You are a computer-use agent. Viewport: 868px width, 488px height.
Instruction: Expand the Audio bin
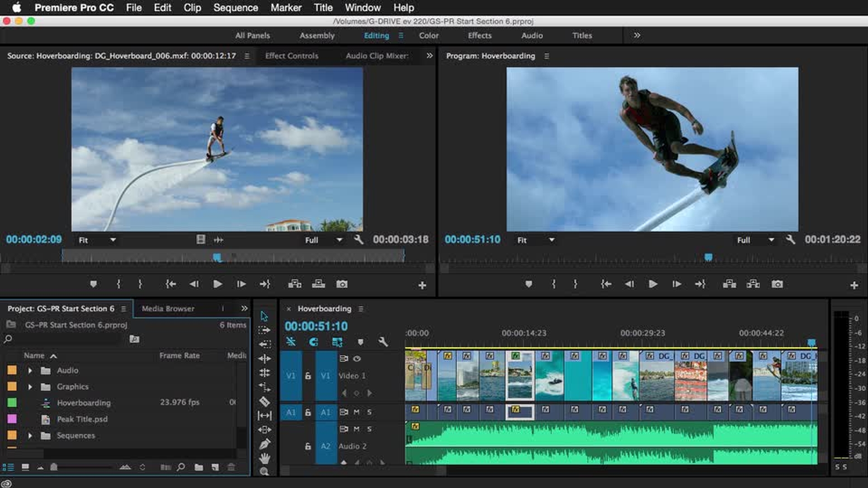(30, 371)
